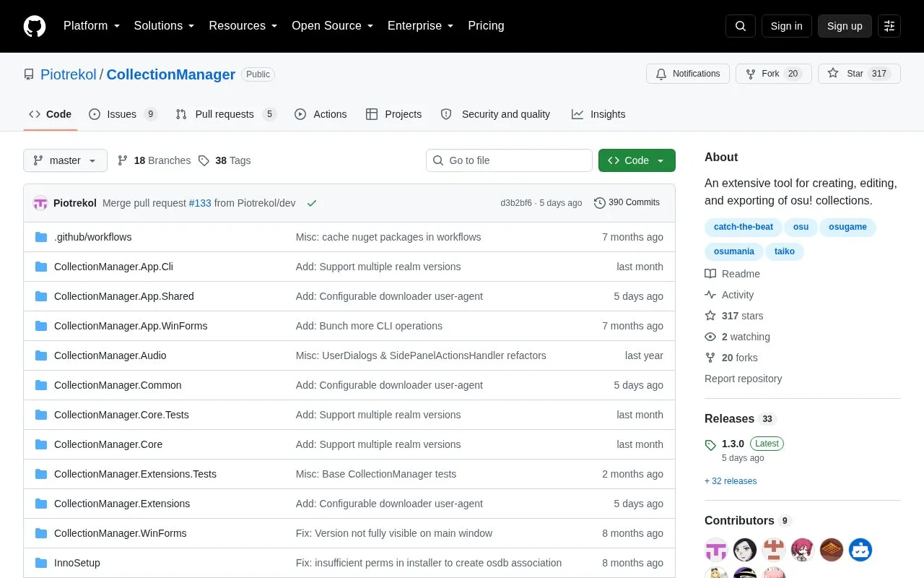The width and height of the screenshot is (924, 578).
Task: Open the Piotrekol owner link
Action: 69,74
